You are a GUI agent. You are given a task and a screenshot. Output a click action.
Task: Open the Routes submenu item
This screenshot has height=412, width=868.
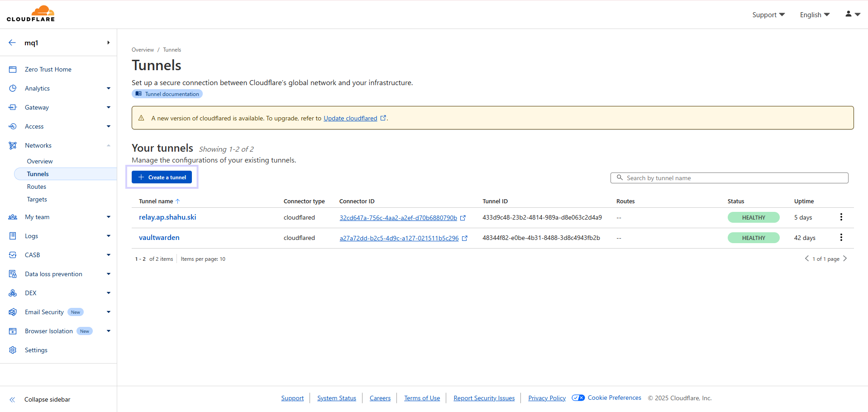37,187
